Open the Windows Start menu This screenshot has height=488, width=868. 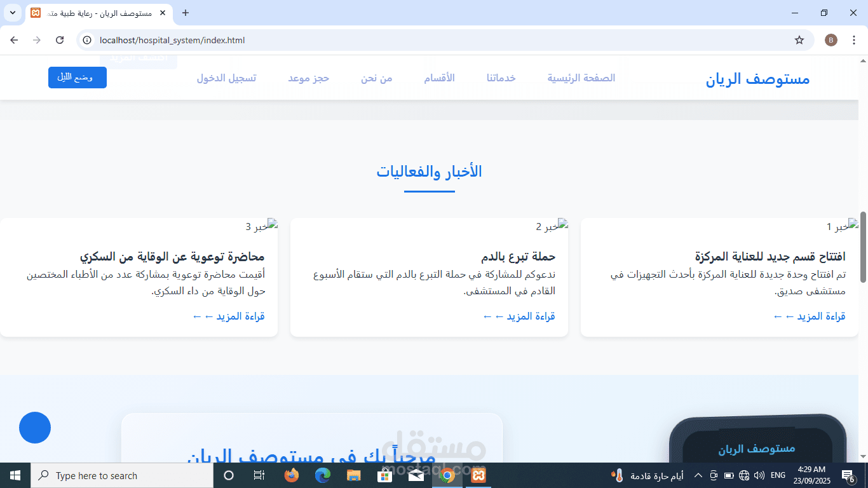[15, 475]
